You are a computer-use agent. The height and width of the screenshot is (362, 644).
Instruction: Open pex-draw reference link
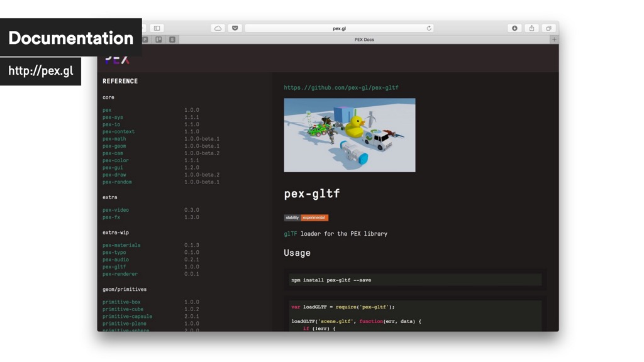pos(114,175)
